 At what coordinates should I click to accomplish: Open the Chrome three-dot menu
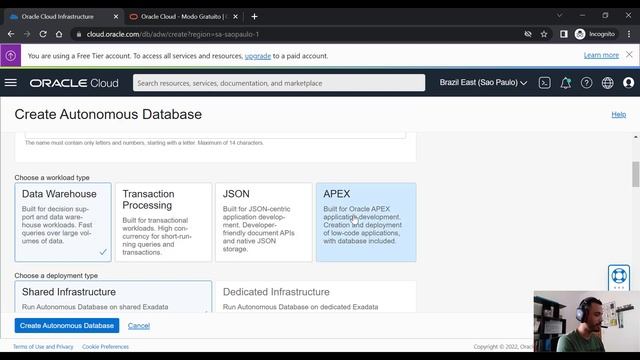pos(629,34)
